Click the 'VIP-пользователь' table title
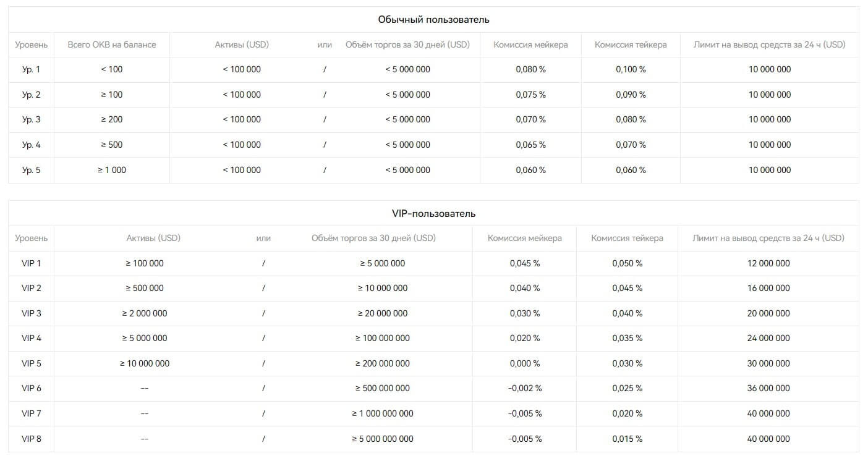This screenshot has width=868, height=461. [433, 213]
